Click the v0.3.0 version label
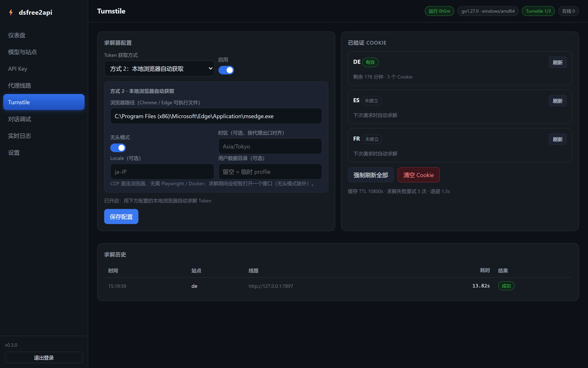The width and height of the screenshot is (588, 368). pos(11,345)
